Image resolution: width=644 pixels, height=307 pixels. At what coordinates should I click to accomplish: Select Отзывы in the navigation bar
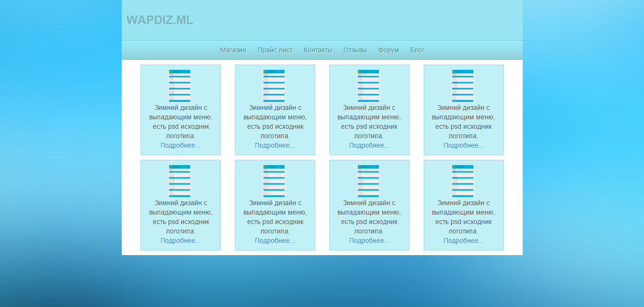click(x=355, y=50)
